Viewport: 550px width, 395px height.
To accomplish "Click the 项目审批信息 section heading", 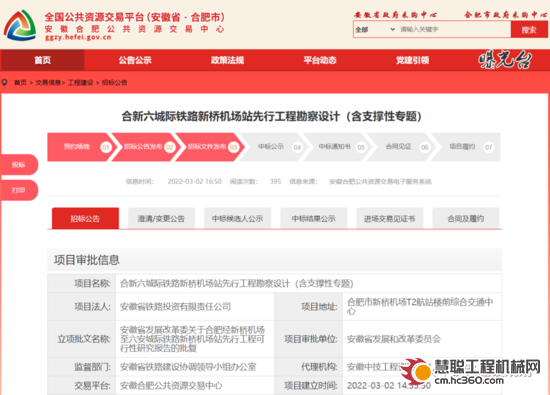I will point(87,260).
